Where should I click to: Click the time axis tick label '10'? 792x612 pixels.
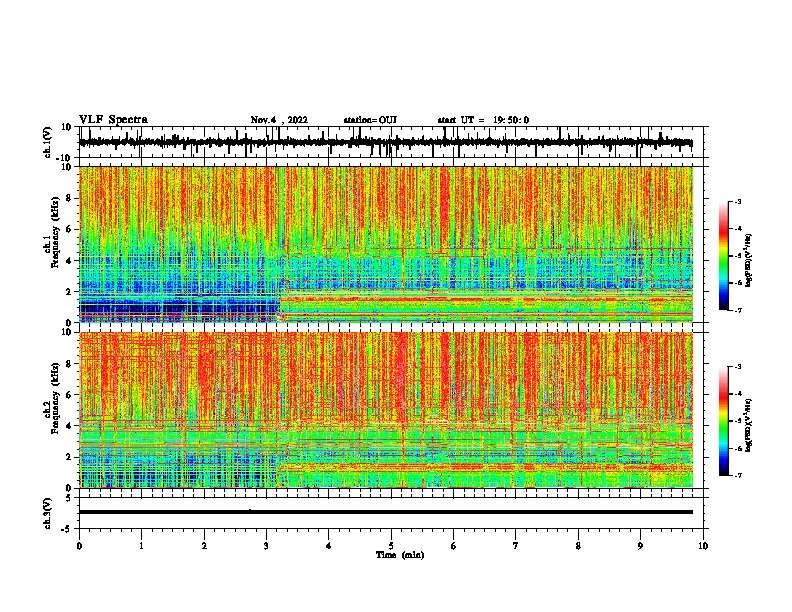point(703,546)
